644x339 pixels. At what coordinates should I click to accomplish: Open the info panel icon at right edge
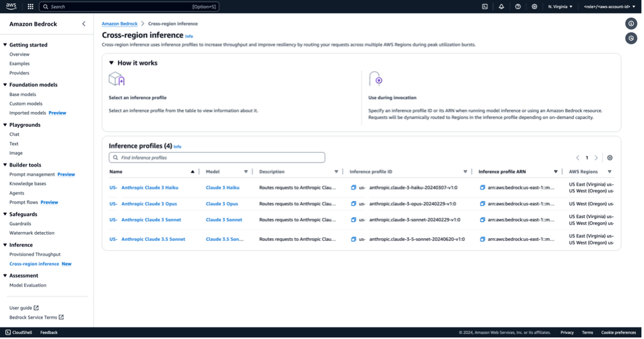(x=631, y=23)
